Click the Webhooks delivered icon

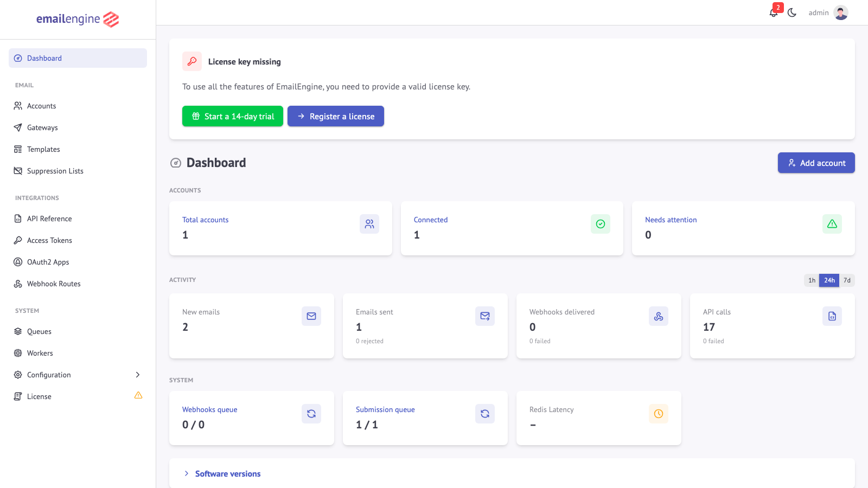(x=659, y=316)
